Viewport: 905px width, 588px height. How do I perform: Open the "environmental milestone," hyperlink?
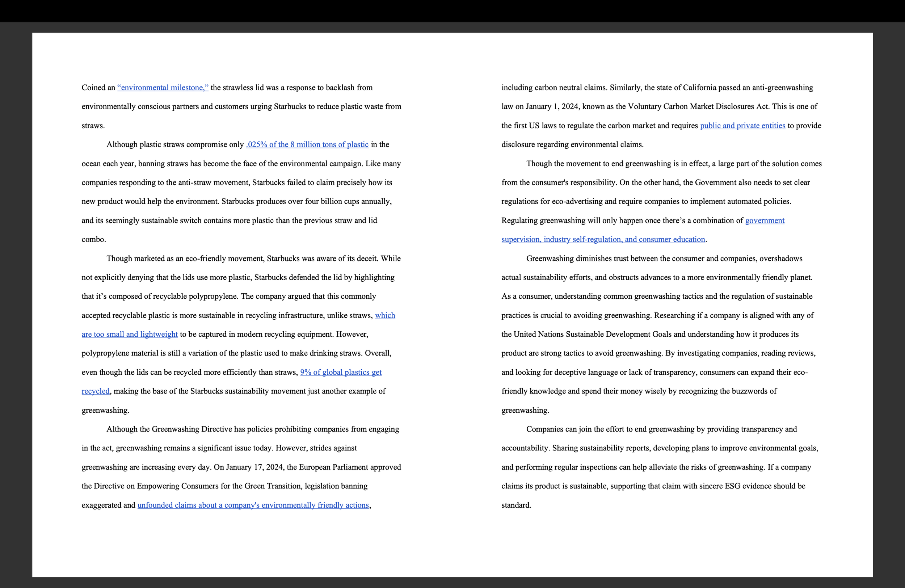(163, 88)
